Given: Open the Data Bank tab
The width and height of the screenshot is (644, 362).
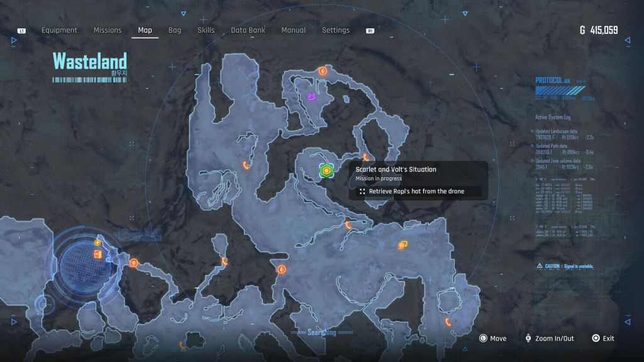Looking at the screenshot, I should (248, 30).
